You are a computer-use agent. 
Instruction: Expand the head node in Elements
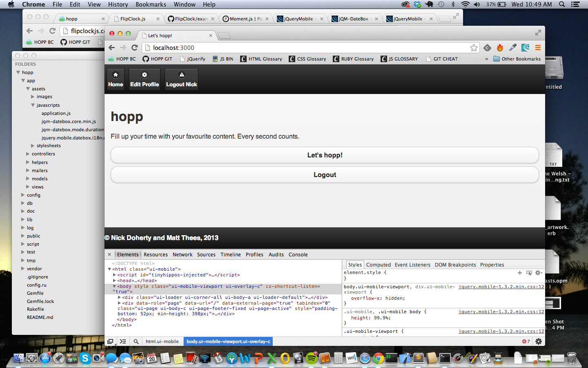coord(114,280)
